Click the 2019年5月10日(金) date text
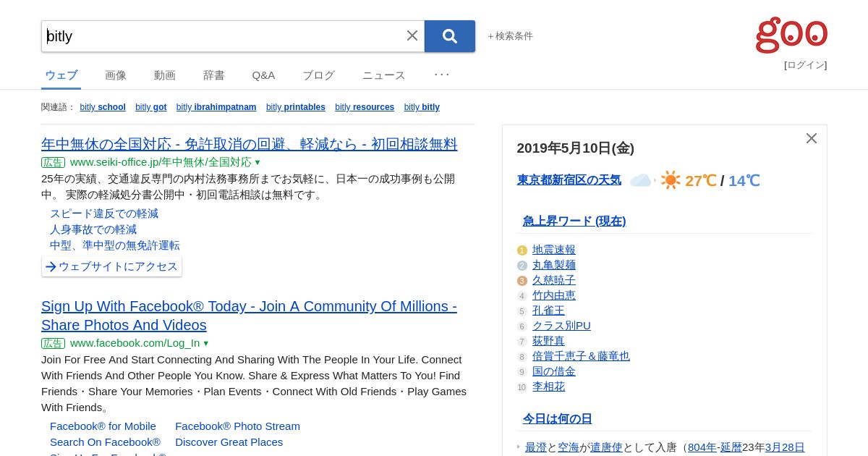The width and height of the screenshot is (868, 456). point(576,148)
